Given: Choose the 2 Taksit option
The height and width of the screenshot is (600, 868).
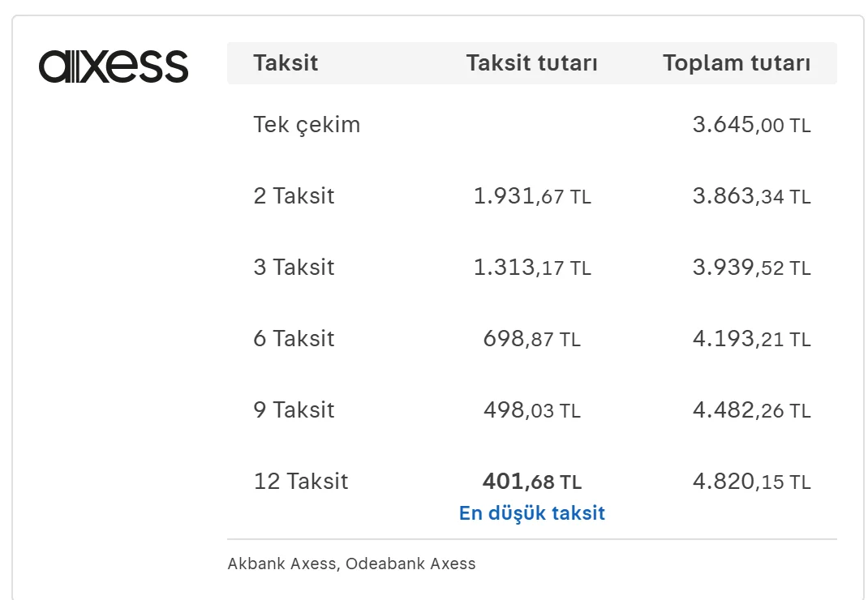Looking at the screenshot, I should [x=532, y=196].
